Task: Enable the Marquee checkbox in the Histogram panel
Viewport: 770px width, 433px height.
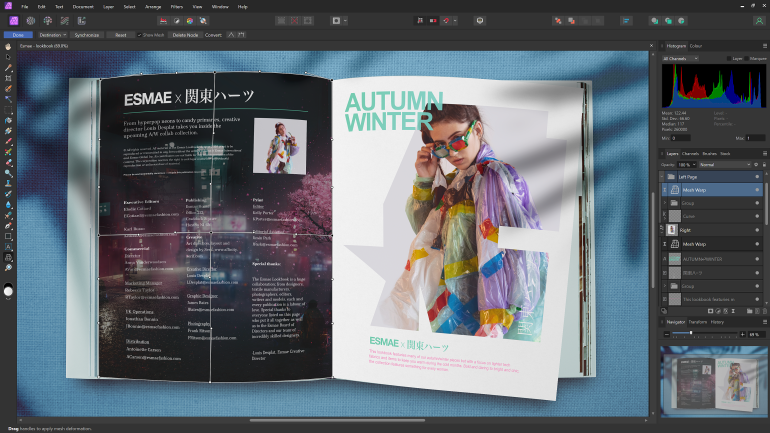Action: click(x=746, y=58)
